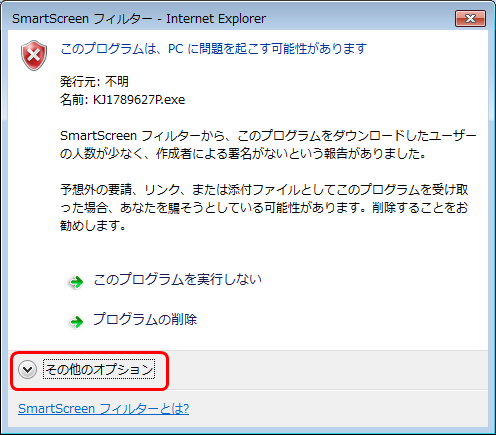Click the red shield warning icon
Image resolution: width=496 pixels, height=435 pixels.
tap(34, 55)
